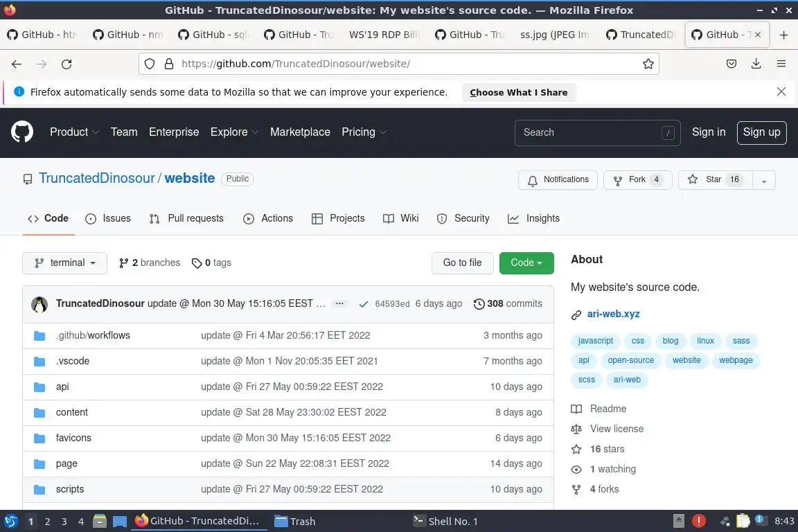This screenshot has width=798, height=532.
Task: Click folder icon beside favicons
Action: 39,438
